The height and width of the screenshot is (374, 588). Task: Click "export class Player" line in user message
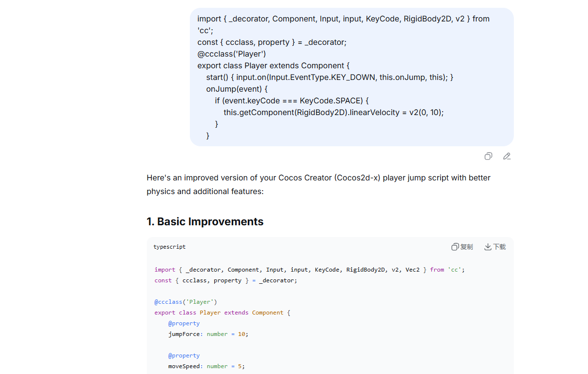[x=273, y=65]
